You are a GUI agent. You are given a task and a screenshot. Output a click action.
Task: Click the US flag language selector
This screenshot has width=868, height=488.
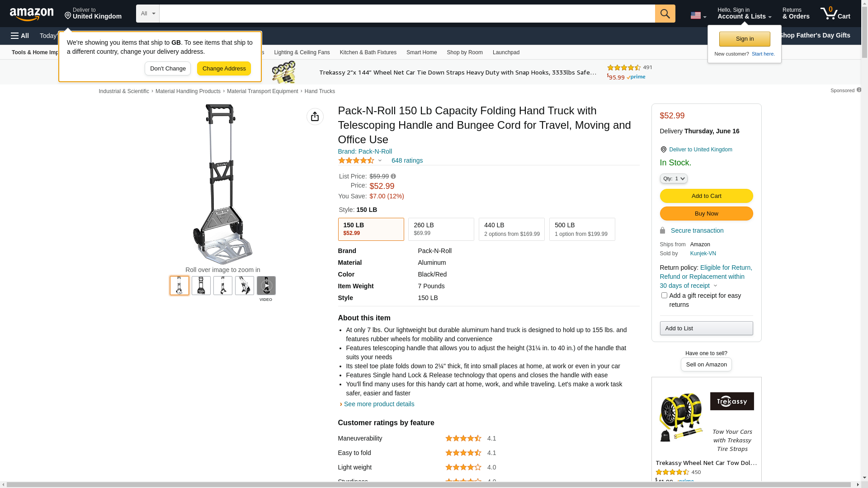tap(698, 15)
